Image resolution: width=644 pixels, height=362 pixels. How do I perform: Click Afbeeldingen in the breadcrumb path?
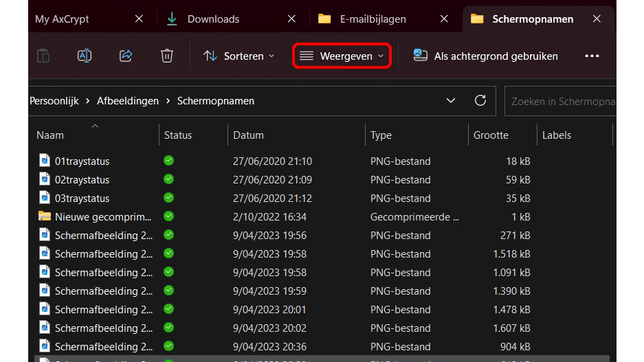click(128, 101)
